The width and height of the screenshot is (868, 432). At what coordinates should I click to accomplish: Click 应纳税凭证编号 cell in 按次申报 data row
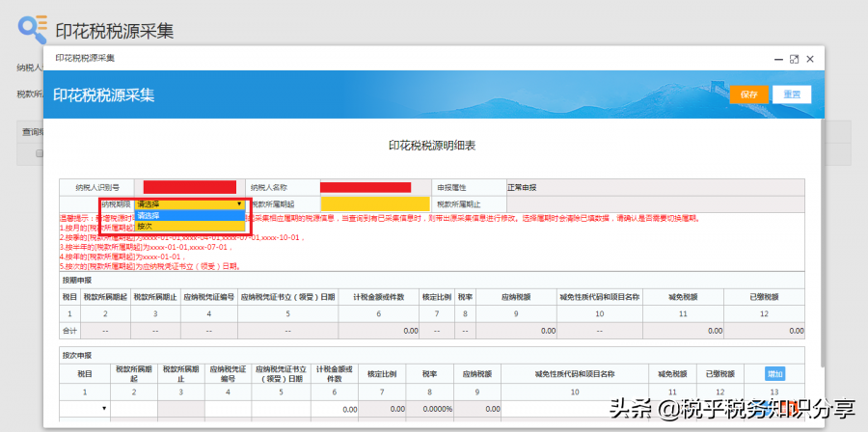pos(228,409)
